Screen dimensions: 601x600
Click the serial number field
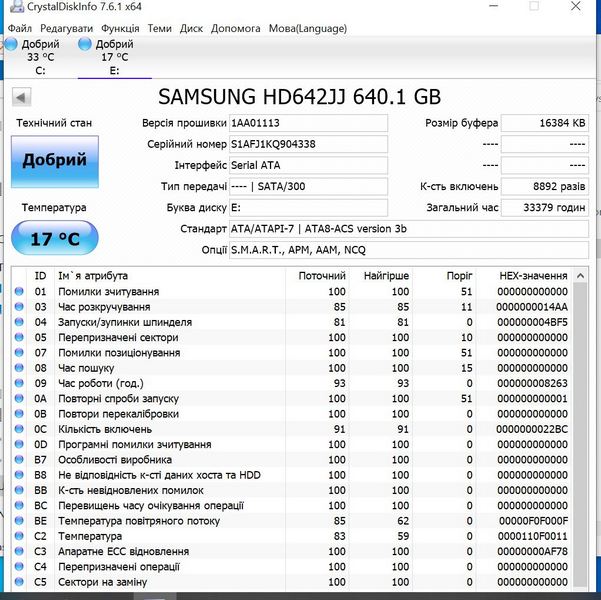307,144
